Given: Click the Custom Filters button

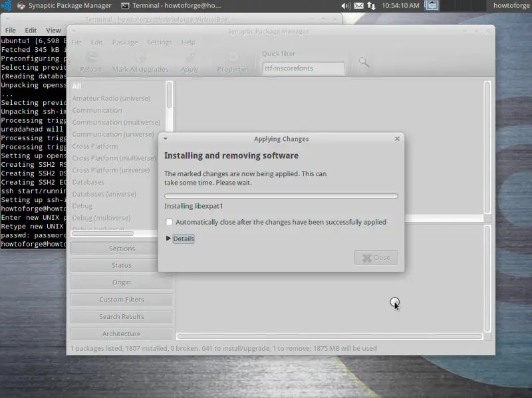Looking at the screenshot, I should (x=122, y=300).
